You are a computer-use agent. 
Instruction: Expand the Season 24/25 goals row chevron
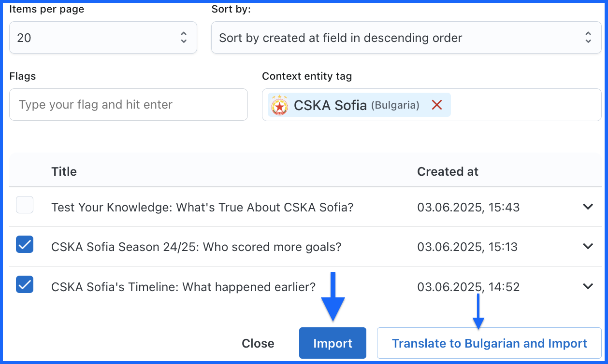(588, 246)
